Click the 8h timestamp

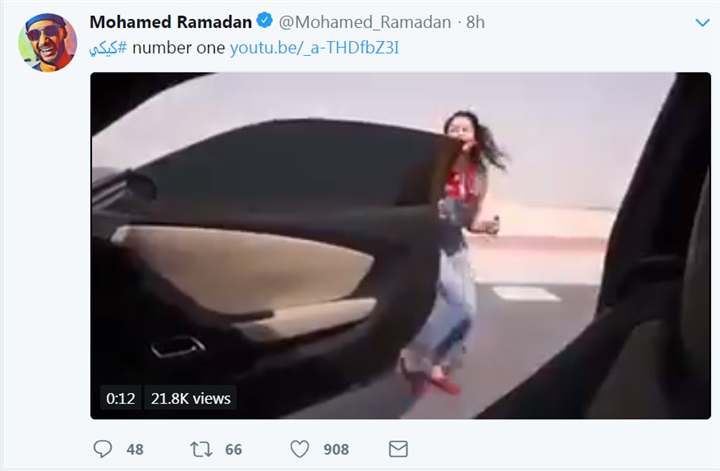tap(475, 22)
